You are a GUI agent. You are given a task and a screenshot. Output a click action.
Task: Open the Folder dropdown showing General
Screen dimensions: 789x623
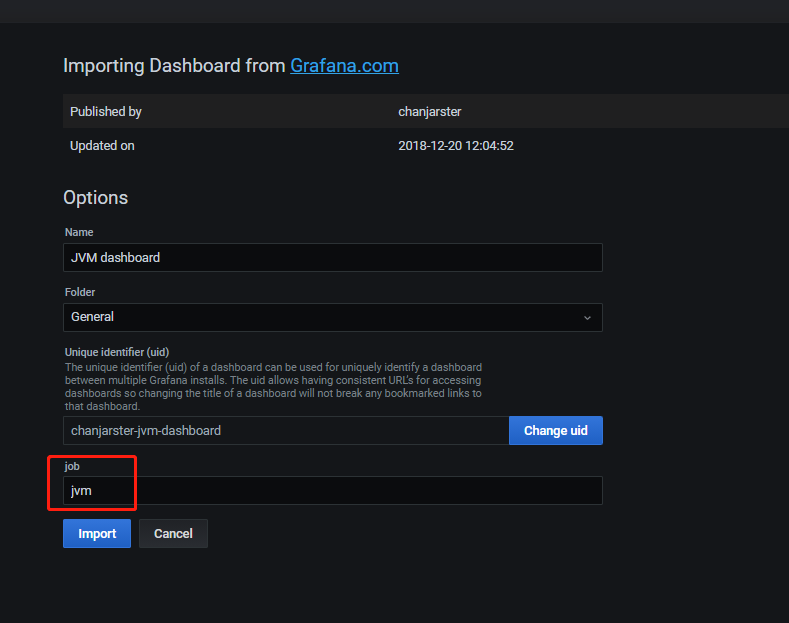[333, 318]
